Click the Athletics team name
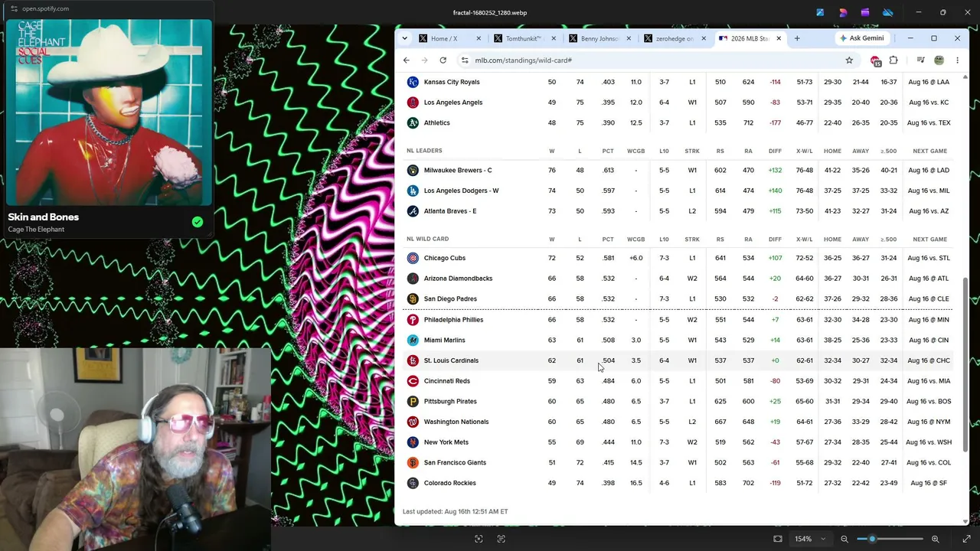This screenshot has width=980, height=551. (437, 123)
